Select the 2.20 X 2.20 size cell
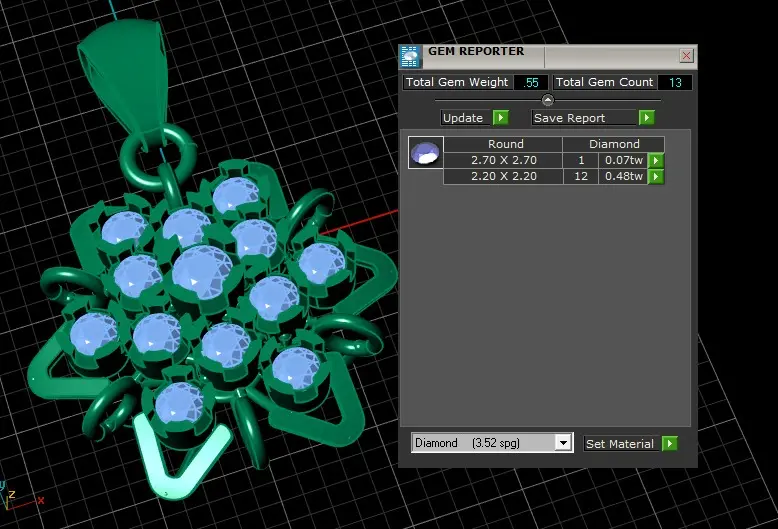The height and width of the screenshot is (529, 778). pyautogui.click(x=504, y=176)
